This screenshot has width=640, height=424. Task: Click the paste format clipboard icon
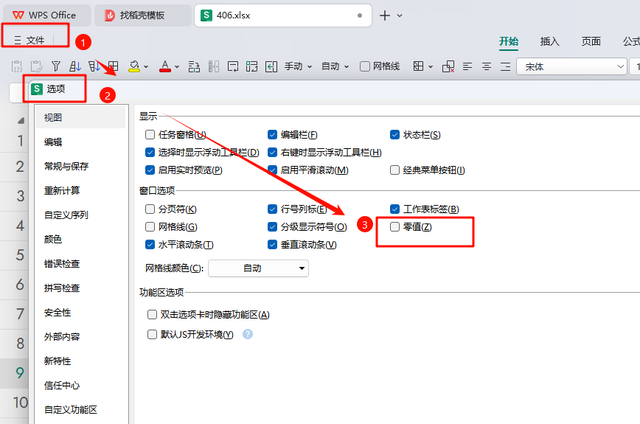click(36, 66)
